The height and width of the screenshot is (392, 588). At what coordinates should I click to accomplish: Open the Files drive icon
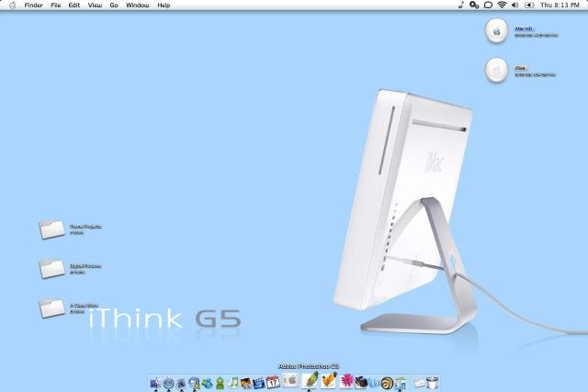pos(496,70)
